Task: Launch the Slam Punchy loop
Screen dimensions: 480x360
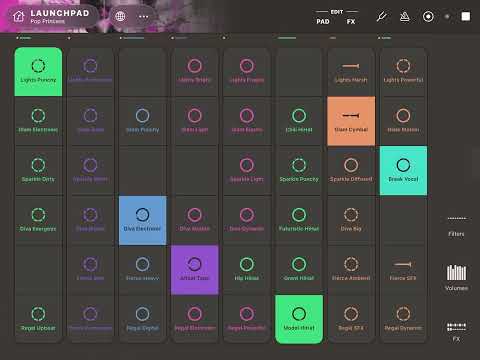Action: (x=143, y=121)
